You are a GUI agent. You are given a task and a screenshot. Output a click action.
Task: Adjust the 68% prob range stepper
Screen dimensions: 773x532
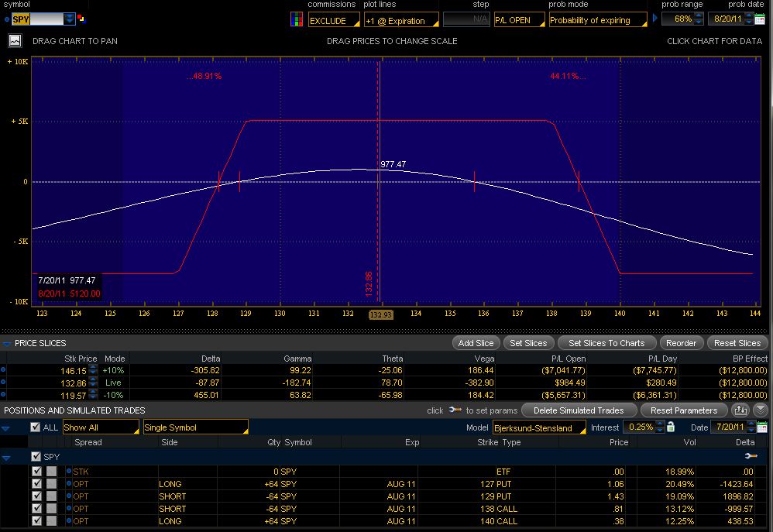tap(698, 19)
